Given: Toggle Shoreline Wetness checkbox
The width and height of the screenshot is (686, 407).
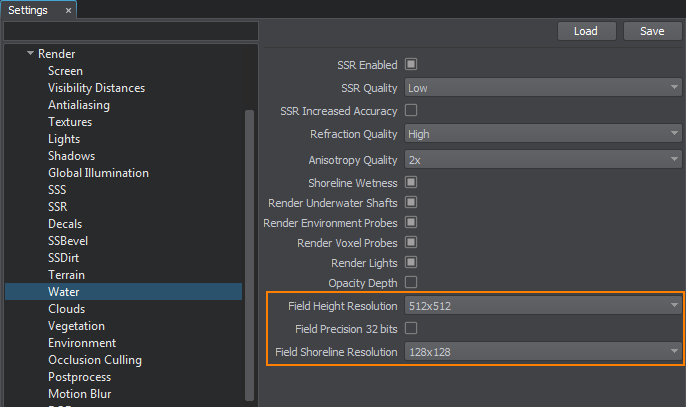Looking at the screenshot, I should [x=410, y=183].
